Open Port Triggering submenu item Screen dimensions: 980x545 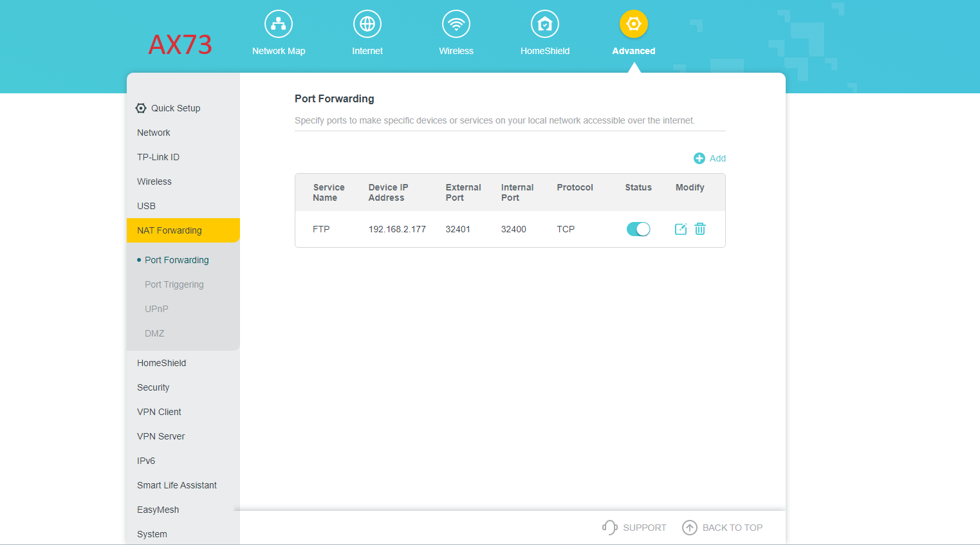point(174,284)
